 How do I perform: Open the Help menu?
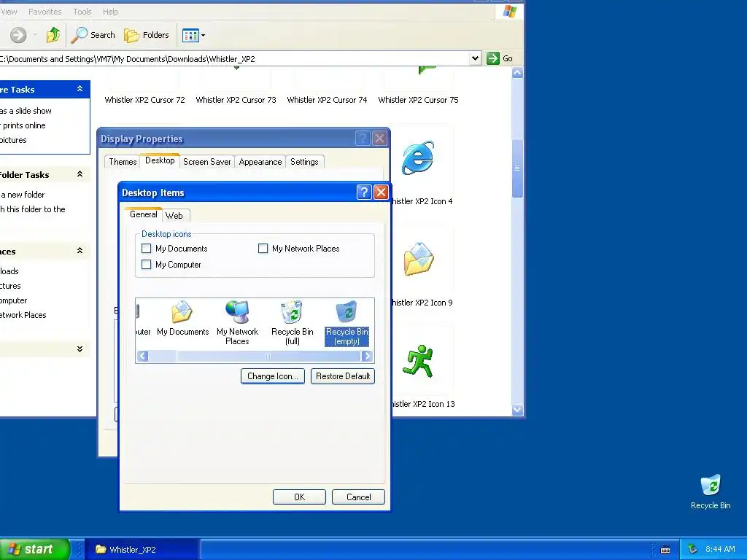111,12
